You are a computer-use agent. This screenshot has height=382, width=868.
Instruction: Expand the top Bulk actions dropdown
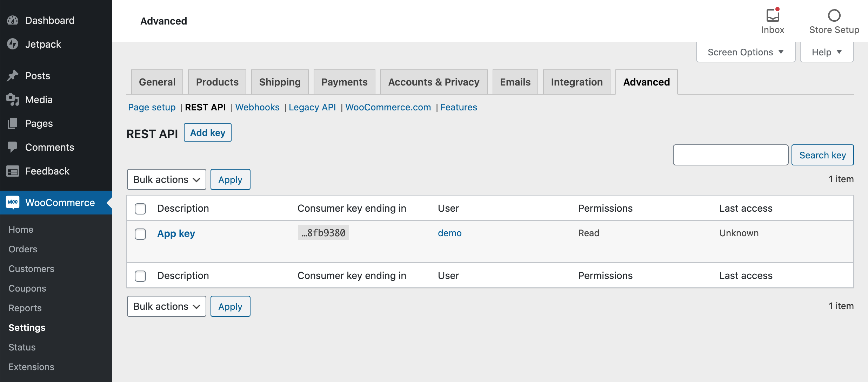(x=166, y=179)
